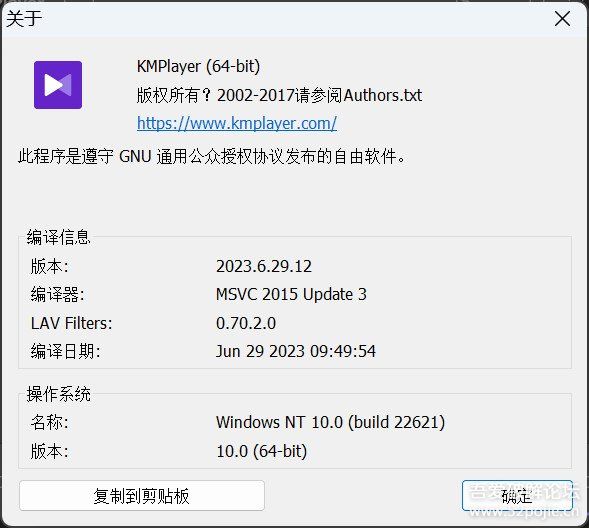This screenshot has height=528, width=589.
Task: Click the 编译日期: label
Action: 65,351
